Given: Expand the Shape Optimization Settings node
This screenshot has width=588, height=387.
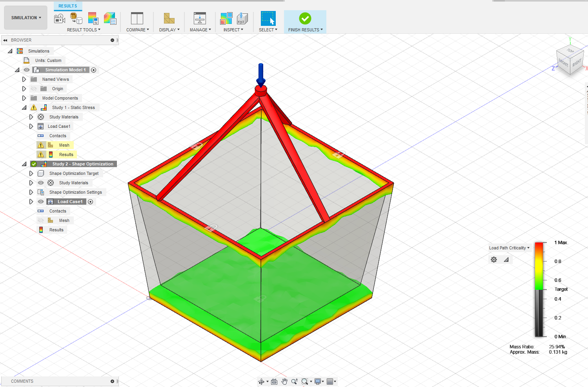Looking at the screenshot, I should [x=31, y=192].
